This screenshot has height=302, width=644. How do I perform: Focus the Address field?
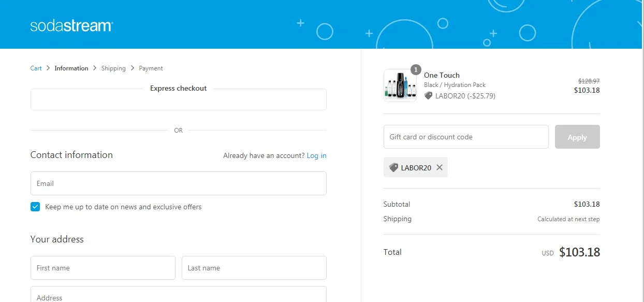coord(179,294)
